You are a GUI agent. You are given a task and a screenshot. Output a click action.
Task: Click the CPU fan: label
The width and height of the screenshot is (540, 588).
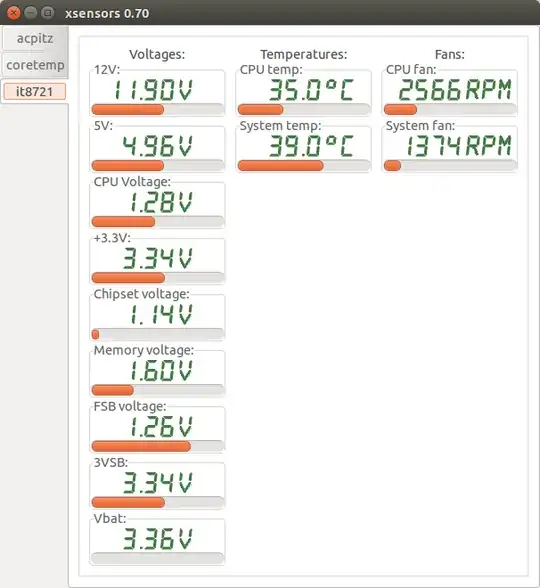tap(411, 70)
